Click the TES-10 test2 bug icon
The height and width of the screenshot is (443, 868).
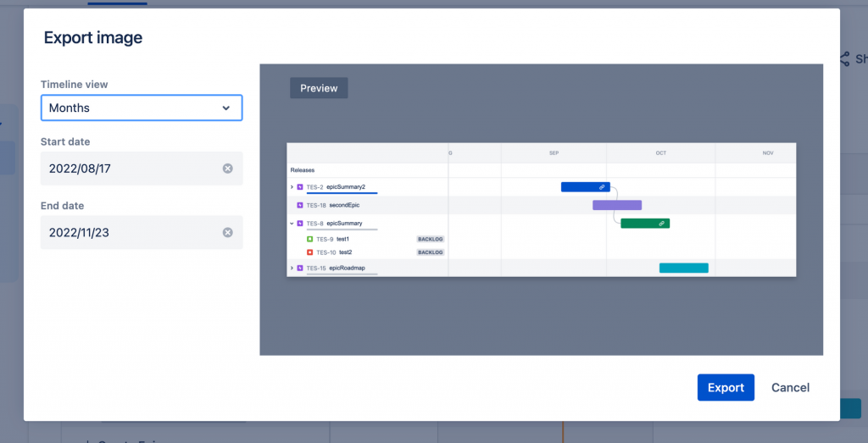point(310,252)
